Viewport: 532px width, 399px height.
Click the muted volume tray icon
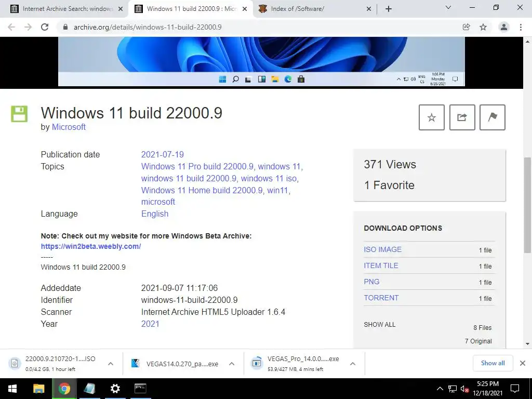(465, 389)
